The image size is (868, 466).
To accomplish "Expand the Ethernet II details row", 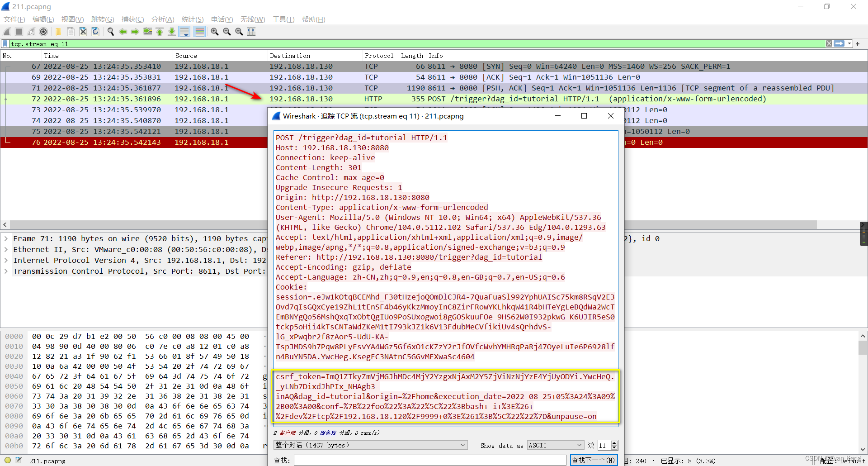I will click(x=6, y=250).
